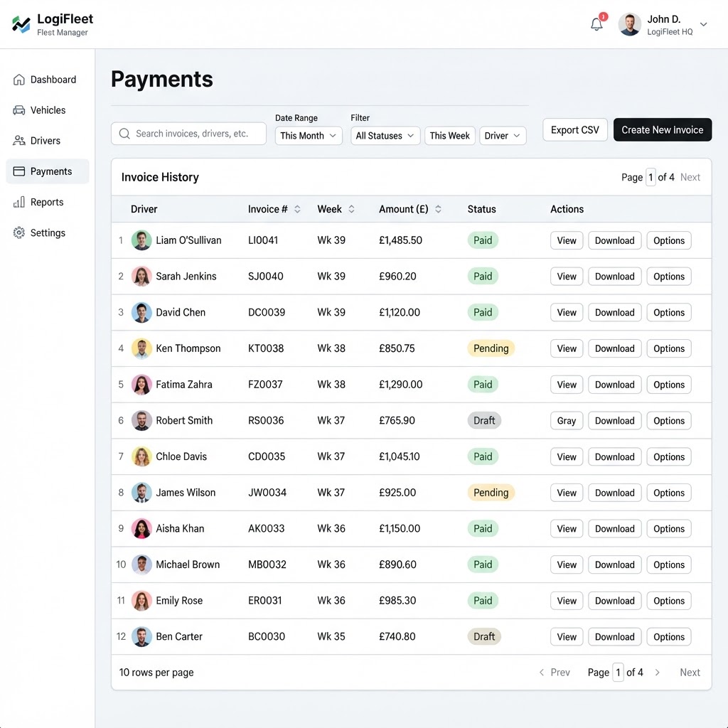Open the This Month date range dropdown
728x728 pixels.
pyautogui.click(x=309, y=136)
